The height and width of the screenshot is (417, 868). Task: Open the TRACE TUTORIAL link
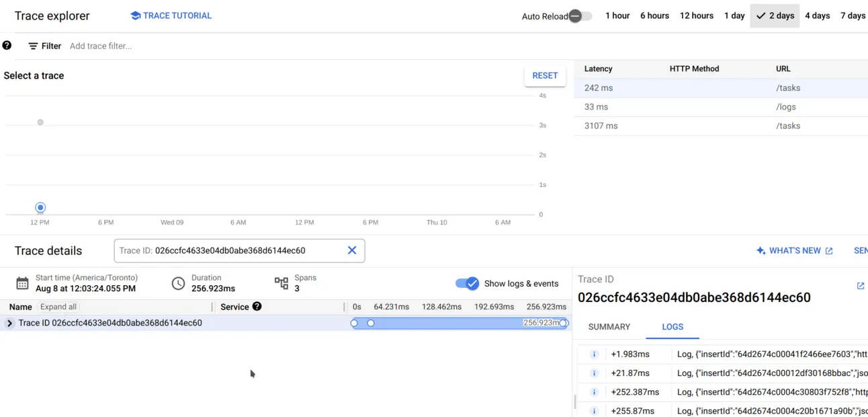171,15
